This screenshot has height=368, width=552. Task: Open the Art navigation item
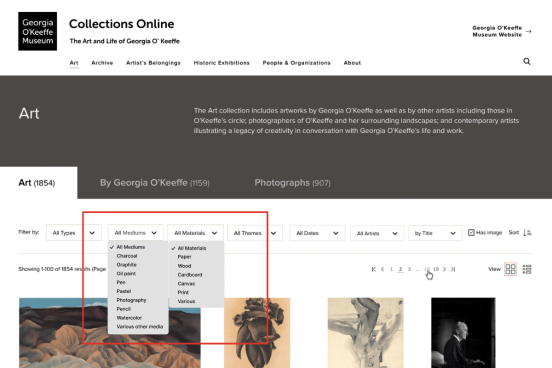click(x=74, y=63)
